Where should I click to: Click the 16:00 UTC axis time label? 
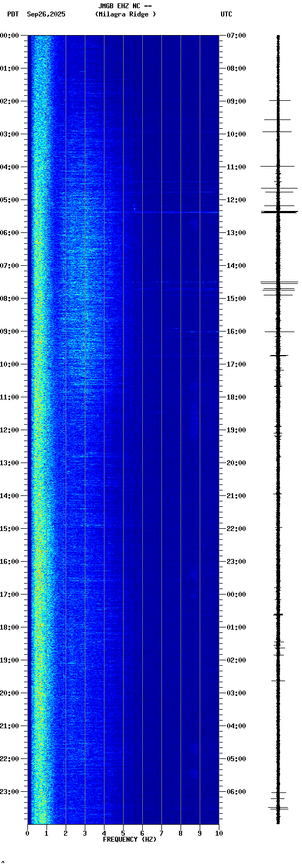point(236,332)
